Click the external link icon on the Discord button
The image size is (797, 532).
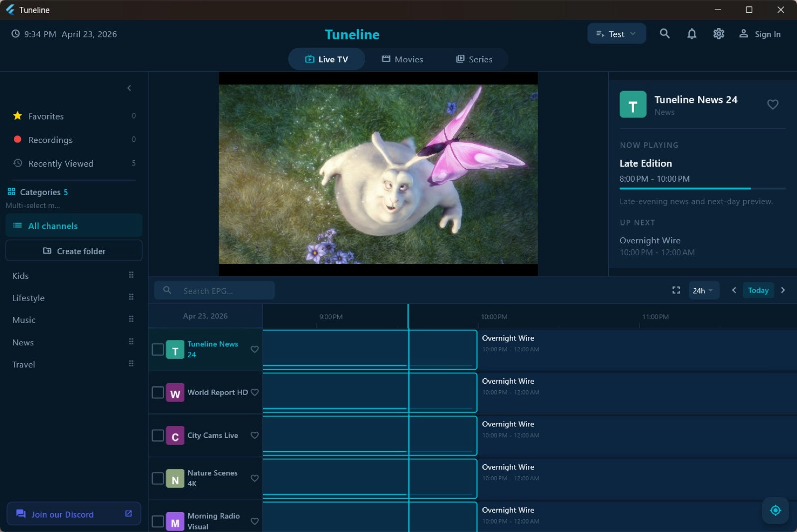[129, 514]
